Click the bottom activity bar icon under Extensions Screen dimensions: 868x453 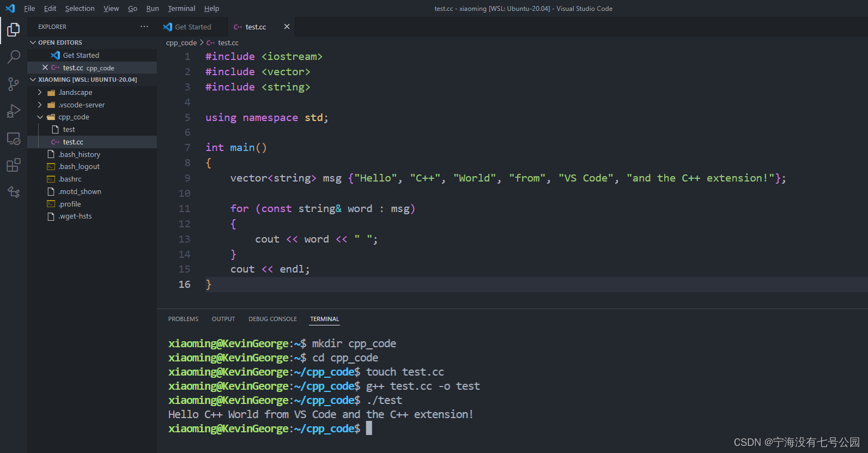click(14, 192)
